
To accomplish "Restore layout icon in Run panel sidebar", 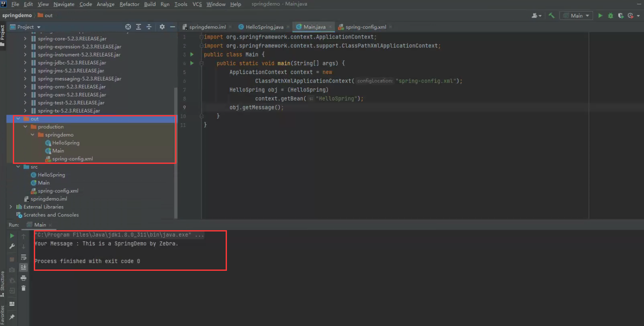I will pyautogui.click(x=12, y=304).
